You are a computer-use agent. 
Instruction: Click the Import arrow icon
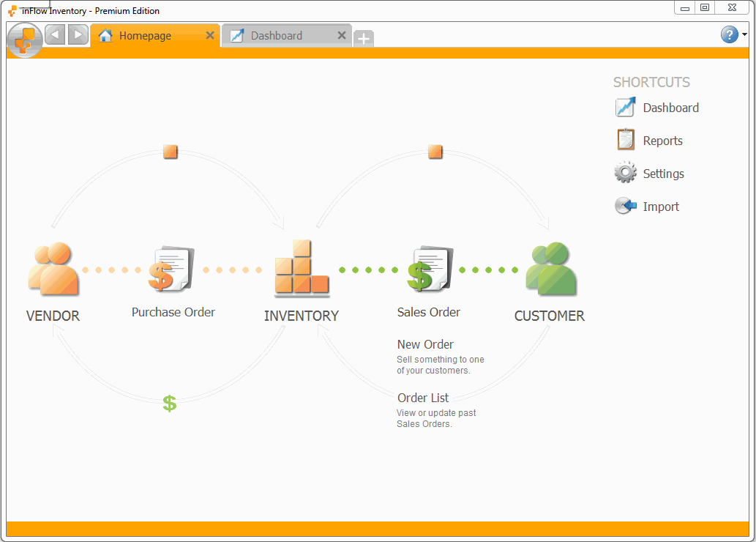[625, 206]
